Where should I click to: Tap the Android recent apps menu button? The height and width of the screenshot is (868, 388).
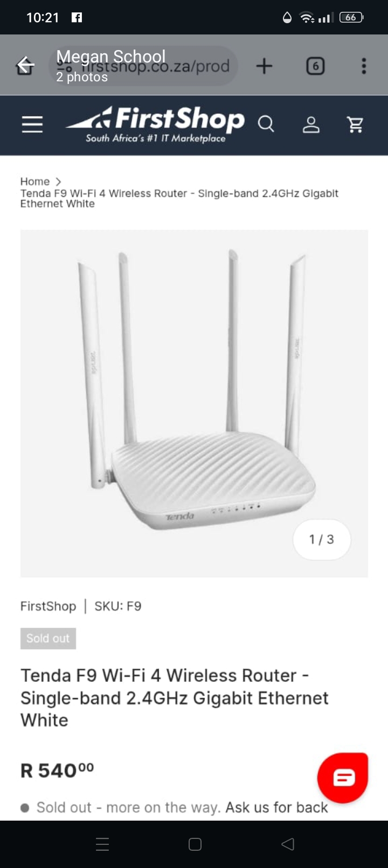click(102, 844)
